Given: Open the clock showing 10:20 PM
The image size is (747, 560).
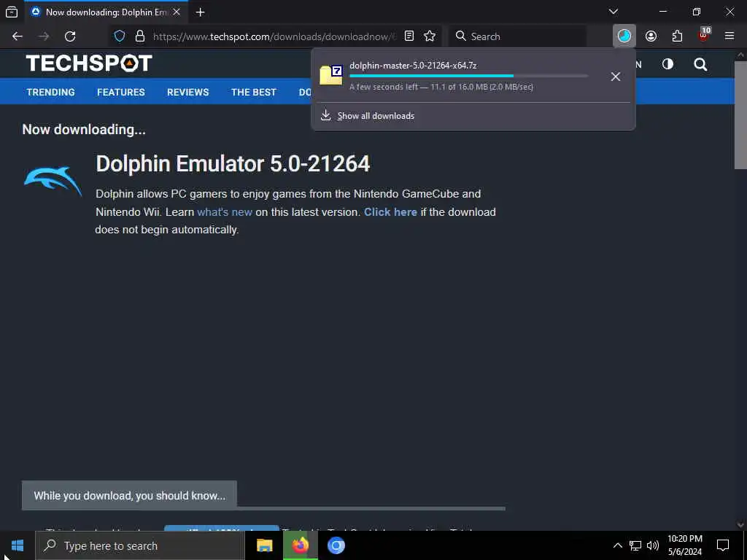Looking at the screenshot, I should [x=684, y=545].
